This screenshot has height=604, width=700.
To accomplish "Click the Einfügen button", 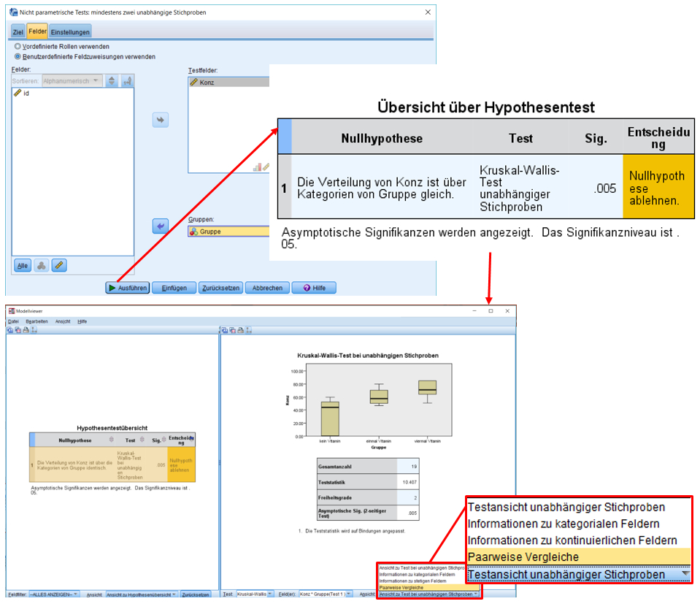I will [x=174, y=288].
